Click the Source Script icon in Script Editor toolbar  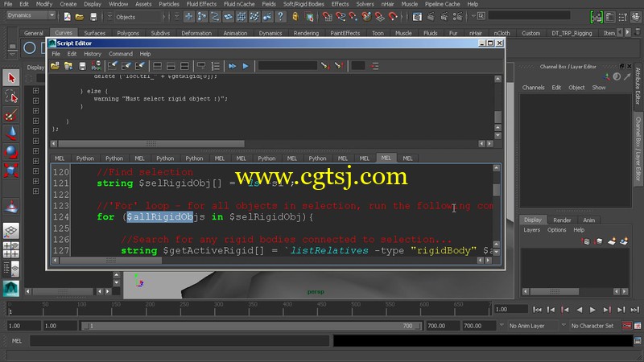[68, 66]
